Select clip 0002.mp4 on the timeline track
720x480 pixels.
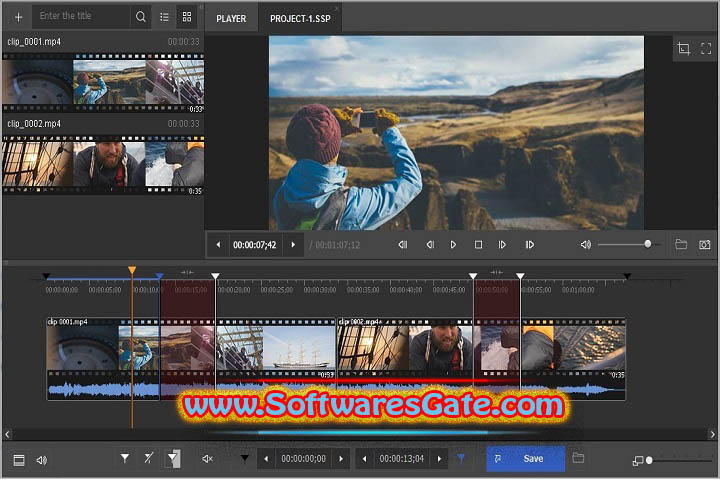pyautogui.click(x=481, y=358)
